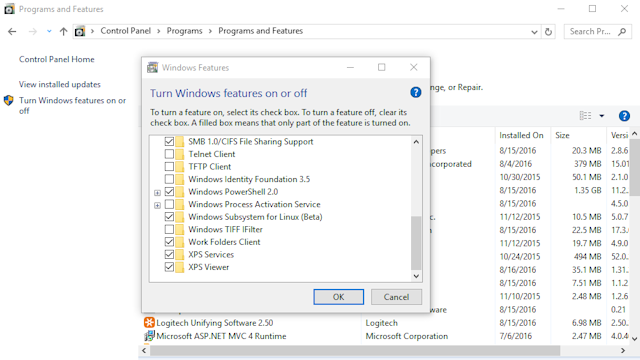Sort programs by the Installed On column
640x360 pixels.
(x=521, y=136)
